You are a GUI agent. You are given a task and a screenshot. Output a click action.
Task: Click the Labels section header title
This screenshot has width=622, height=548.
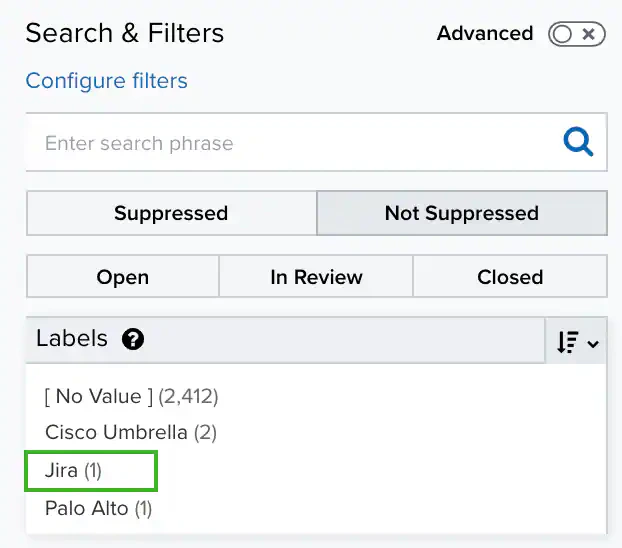(x=72, y=339)
